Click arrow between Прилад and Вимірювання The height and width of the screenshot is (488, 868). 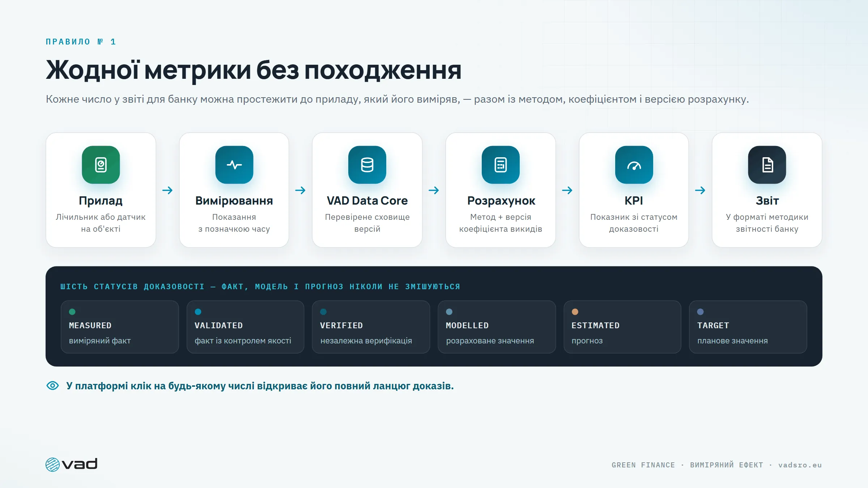tap(167, 190)
